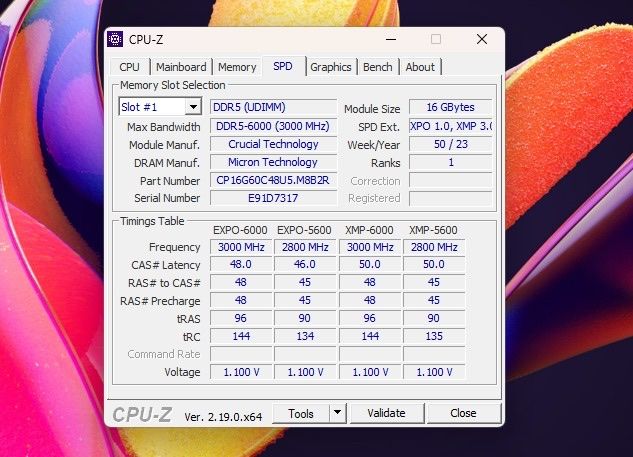Image resolution: width=633 pixels, height=457 pixels.
Task: Select part number CP16G60C48U5.M8B2R
Action: 273,180
